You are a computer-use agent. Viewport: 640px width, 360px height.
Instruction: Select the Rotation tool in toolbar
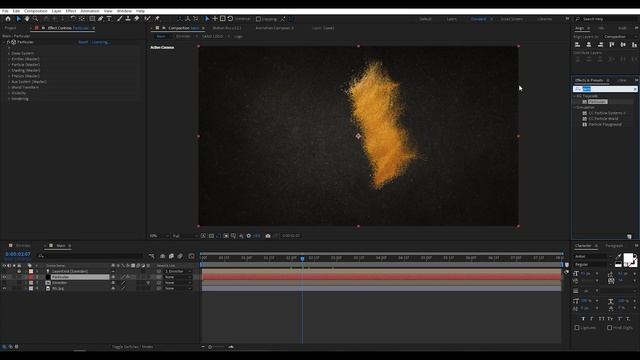[x=73, y=19]
